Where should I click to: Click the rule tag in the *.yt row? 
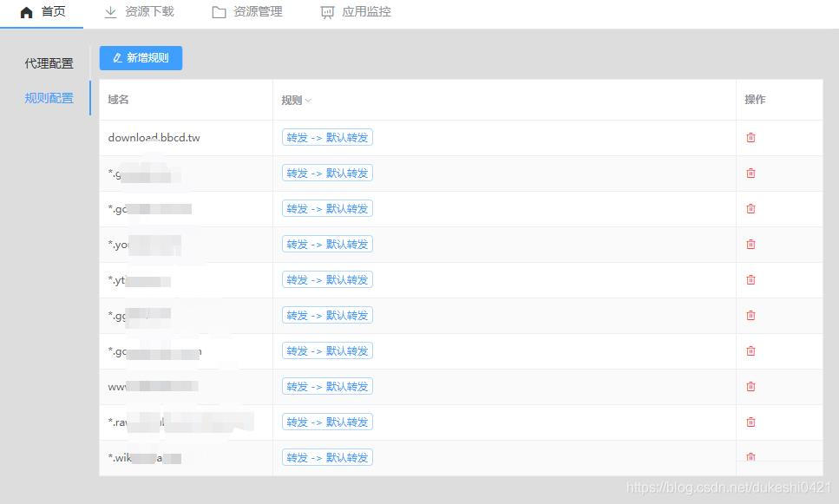[327, 280]
